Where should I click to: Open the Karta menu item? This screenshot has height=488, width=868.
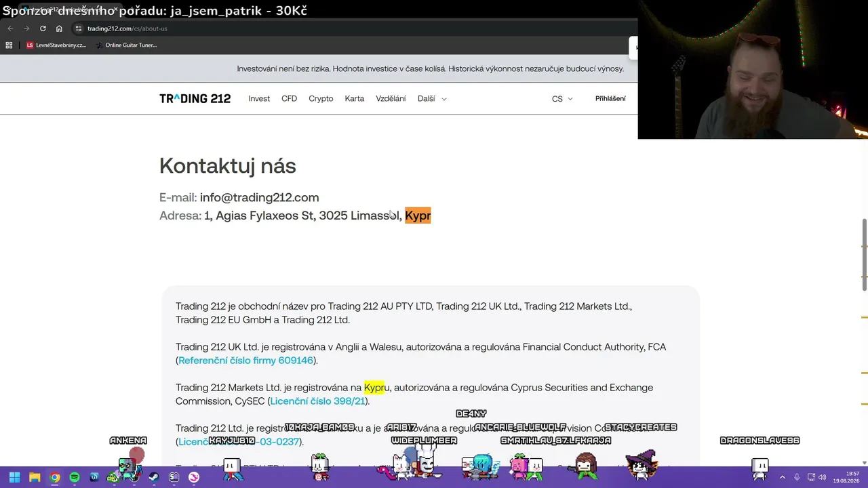click(354, 99)
